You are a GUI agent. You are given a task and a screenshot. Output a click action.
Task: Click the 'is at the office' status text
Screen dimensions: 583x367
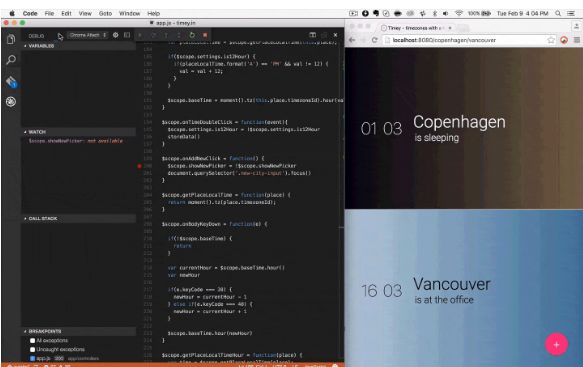pyautogui.click(x=444, y=300)
